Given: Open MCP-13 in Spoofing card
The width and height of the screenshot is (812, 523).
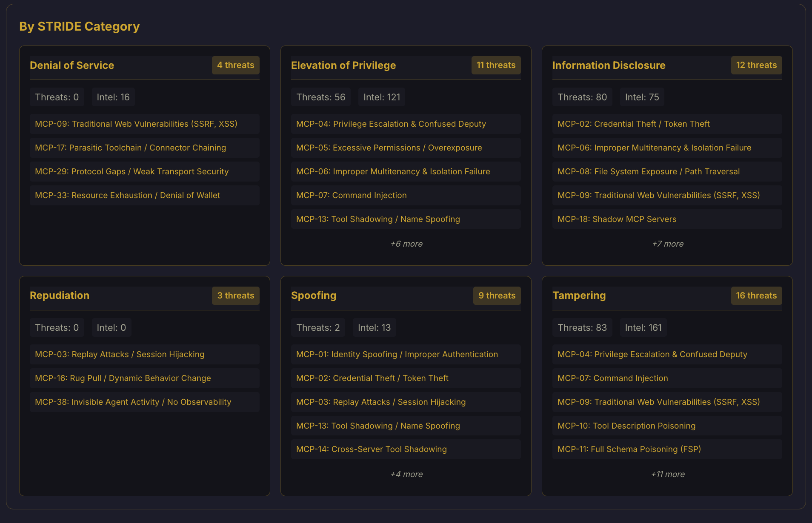Looking at the screenshot, I should (x=406, y=426).
